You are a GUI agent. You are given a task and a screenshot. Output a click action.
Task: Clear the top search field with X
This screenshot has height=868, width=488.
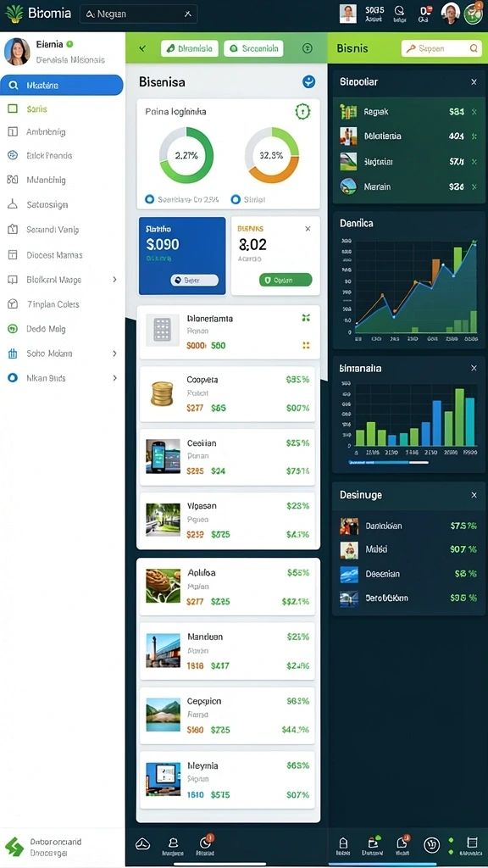pos(188,14)
